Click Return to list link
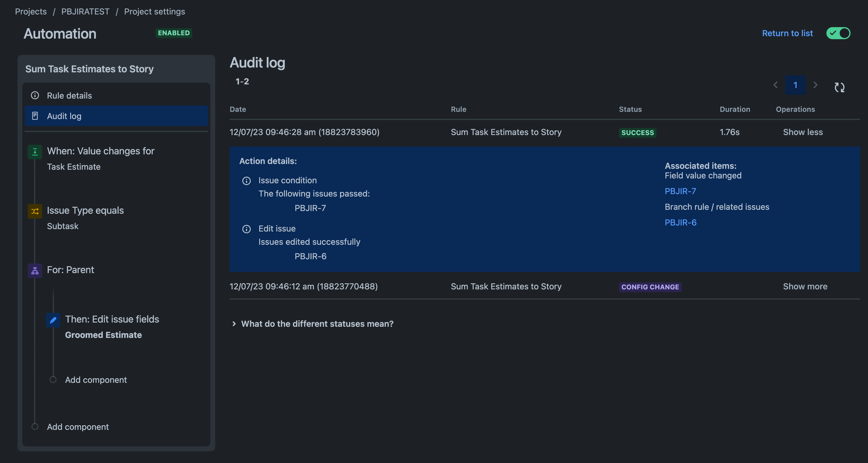This screenshot has height=463, width=868. pyautogui.click(x=787, y=33)
